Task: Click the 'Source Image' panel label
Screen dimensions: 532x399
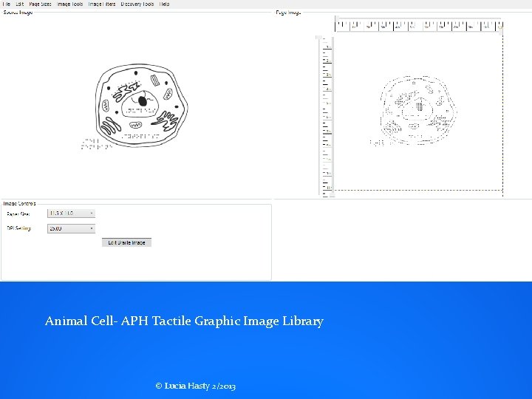Action: (x=18, y=13)
